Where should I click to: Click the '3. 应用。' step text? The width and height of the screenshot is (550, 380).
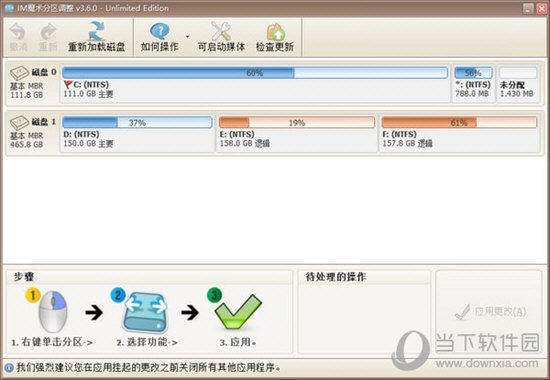coord(238,342)
